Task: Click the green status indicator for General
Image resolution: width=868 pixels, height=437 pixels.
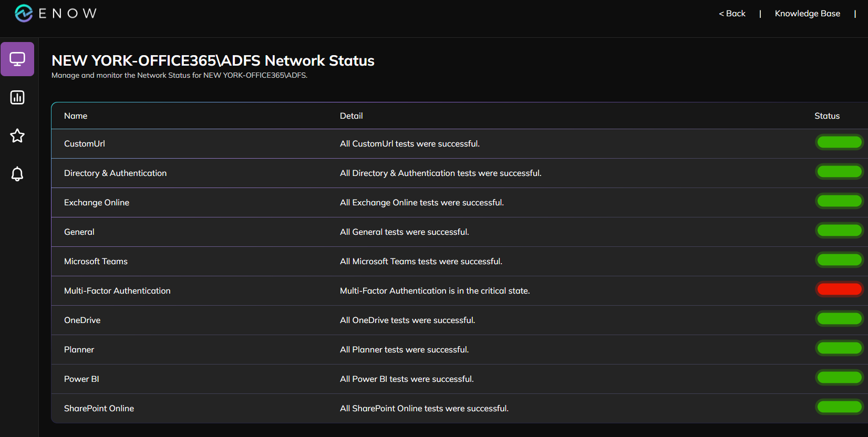Action: tap(839, 231)
